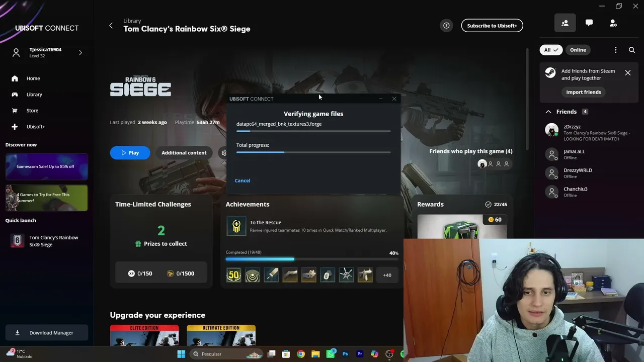644x362 pixels.
Task: Open Download Manager
Action: click(x=47, y=333)
